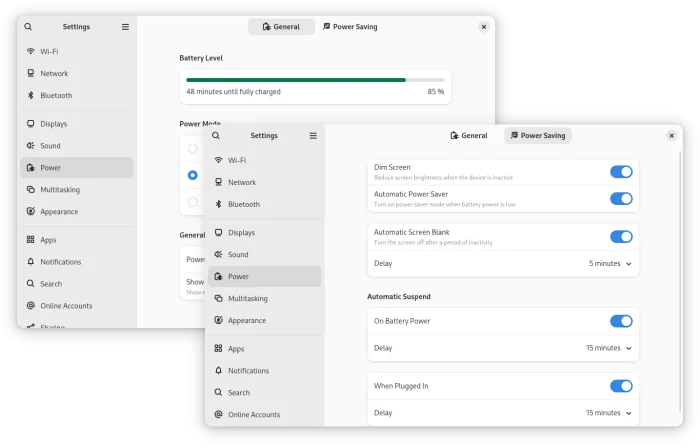Open Online Accounts in front window sidebar
Screen dimensions: 700x448
(265, 414)
